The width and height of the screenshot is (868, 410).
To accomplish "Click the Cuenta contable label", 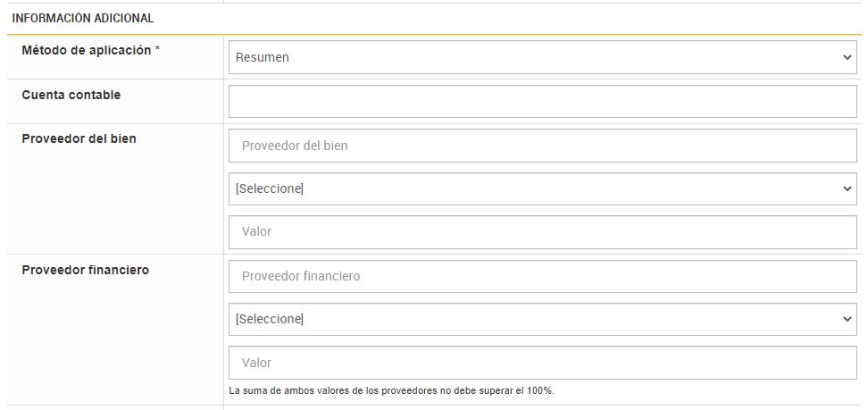I will (x=71, y=95).
